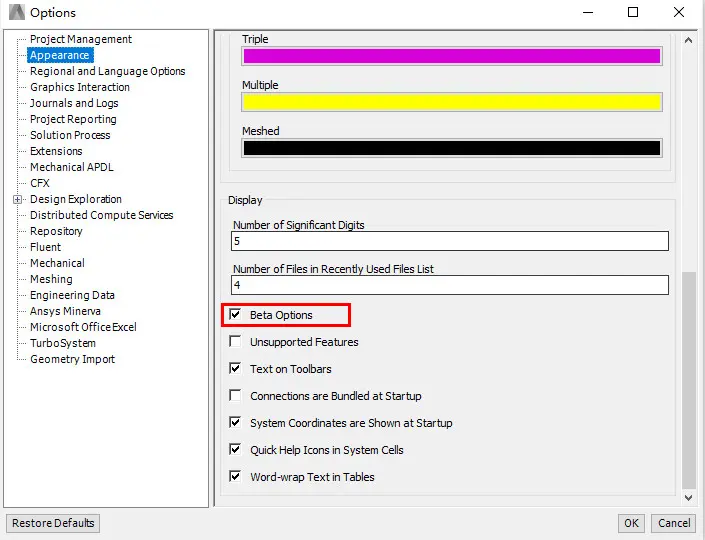Disable Word-wrap Text in Tables
This screenshot has height=540, width=705.
pos(235,477)
